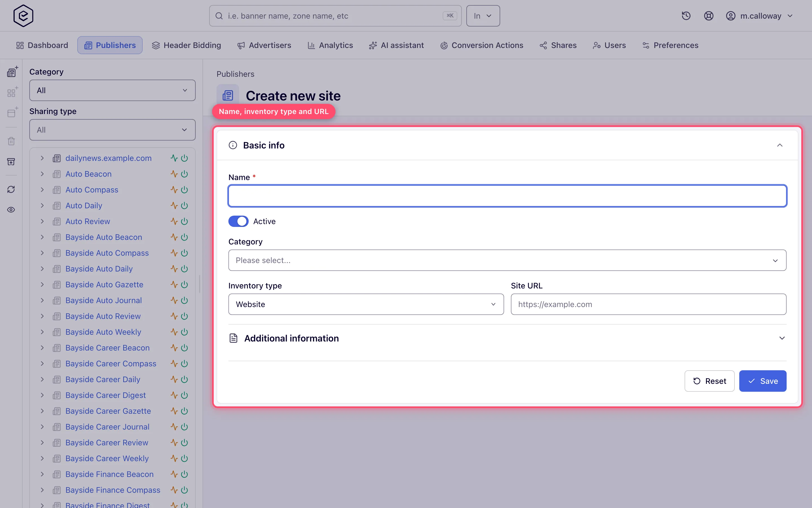The height and width of the screenshot is (508, 812).
Task: Open the form Category 'Please select...' dropdown
Action: (507, 260)
